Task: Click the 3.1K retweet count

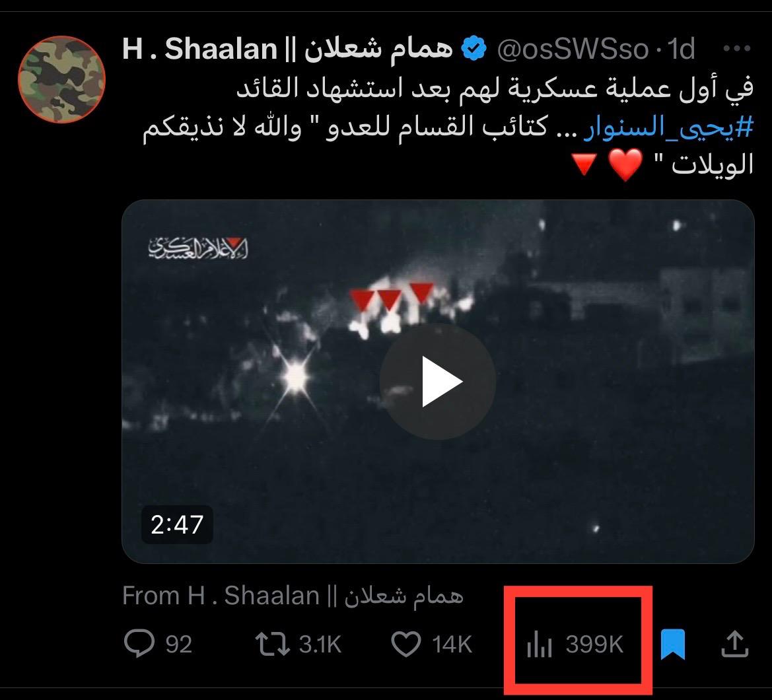Action: click(x=320, y=645)
